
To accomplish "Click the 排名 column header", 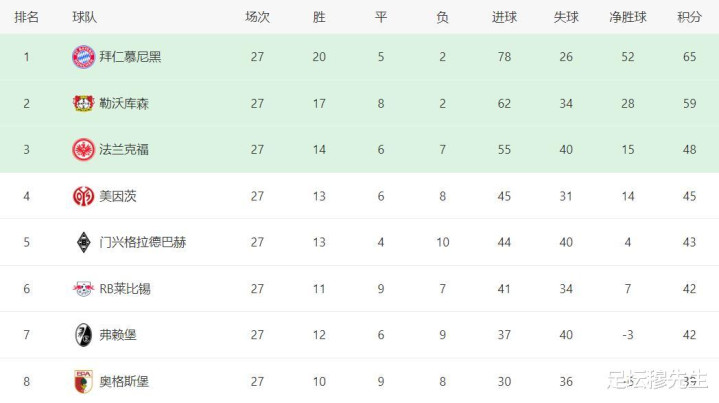I will click(x=26, y=17).
